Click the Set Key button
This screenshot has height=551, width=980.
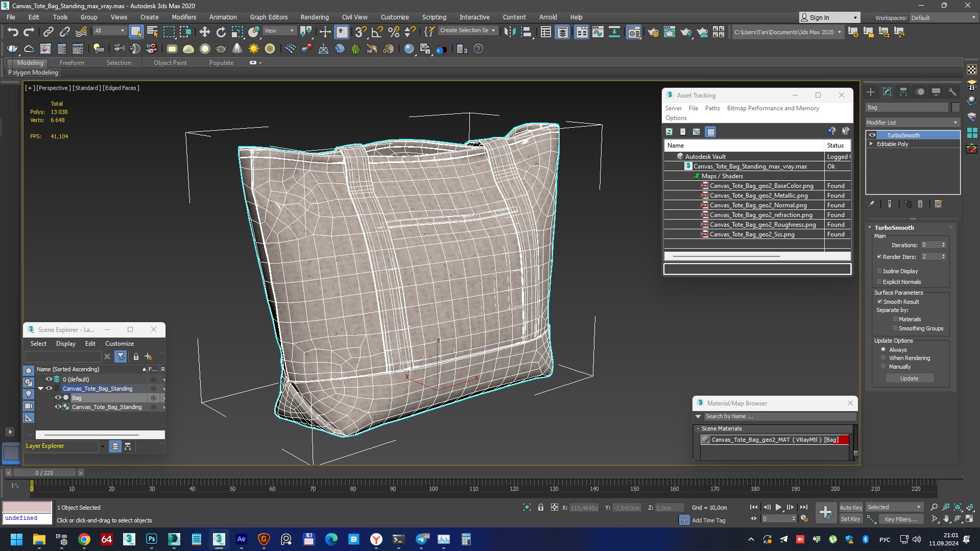tap(851, 519)
